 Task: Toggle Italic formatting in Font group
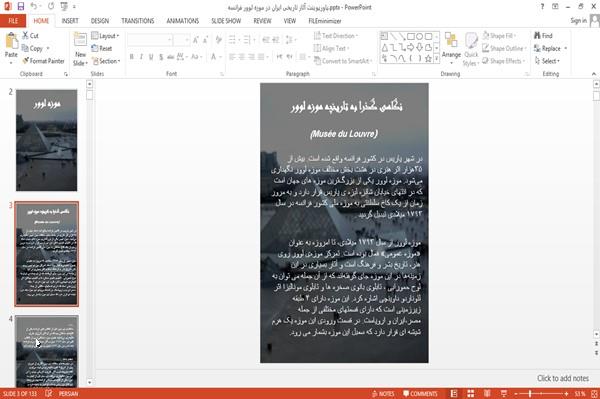pos(141,57)
